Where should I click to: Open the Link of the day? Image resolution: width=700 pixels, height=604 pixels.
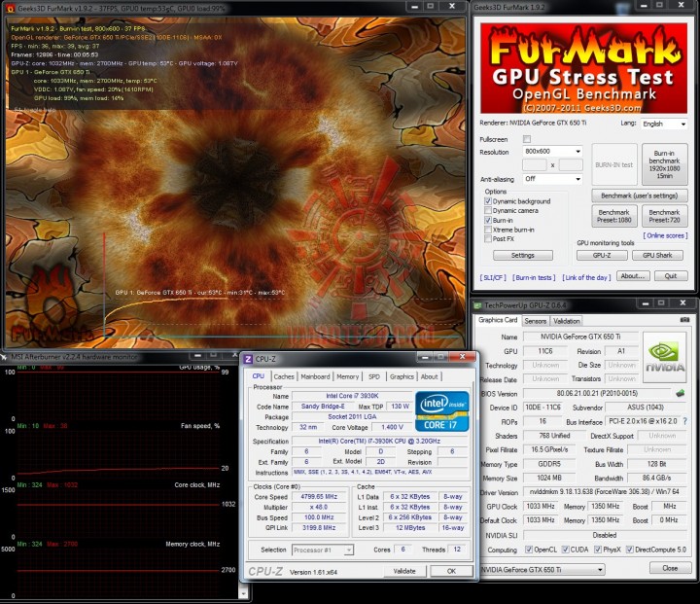tap(586, 277)
